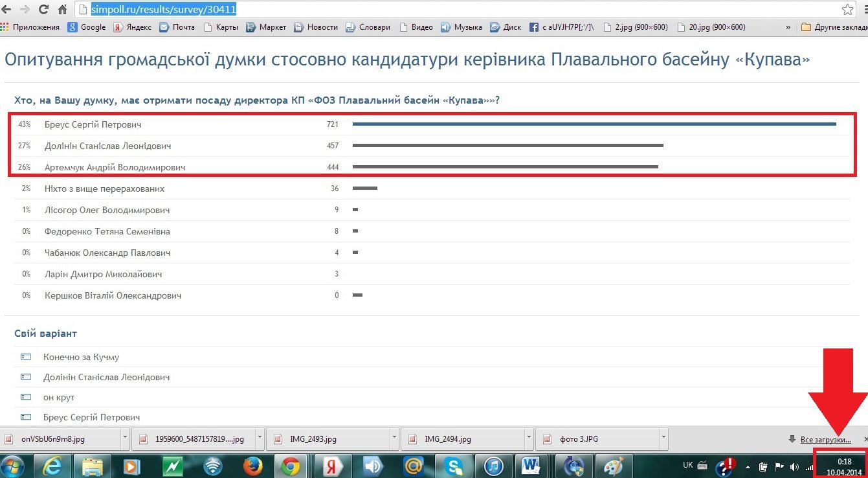Open the 20.jpg (900×600) bookmark
The width and height of the screenshot is (868, 478).
pyautogui.click(x=711, y=27)
